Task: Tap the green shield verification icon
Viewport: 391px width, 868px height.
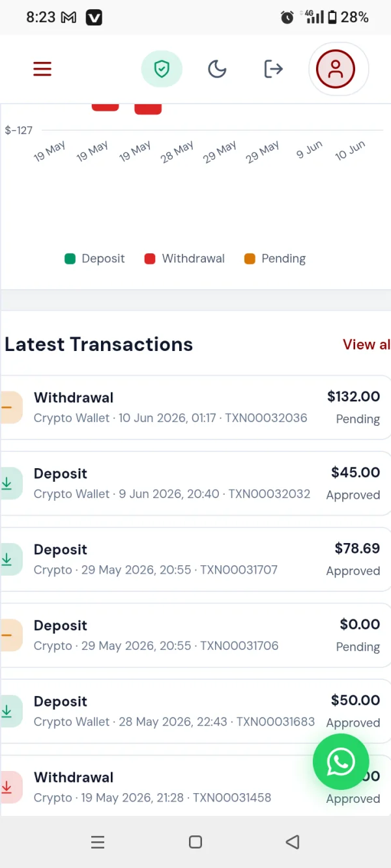Action: click(162, 69)
